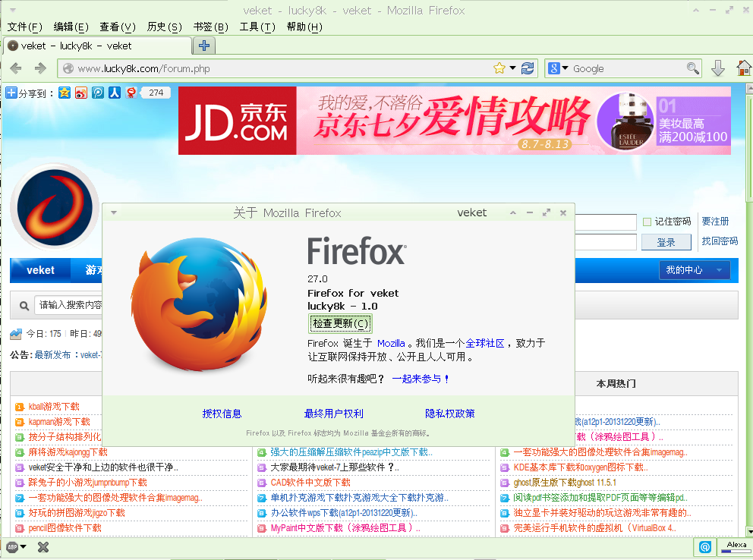The image size is (753, 560).
Task: Open the Adblock Plus ABP icon
Action: pos(12,546)
